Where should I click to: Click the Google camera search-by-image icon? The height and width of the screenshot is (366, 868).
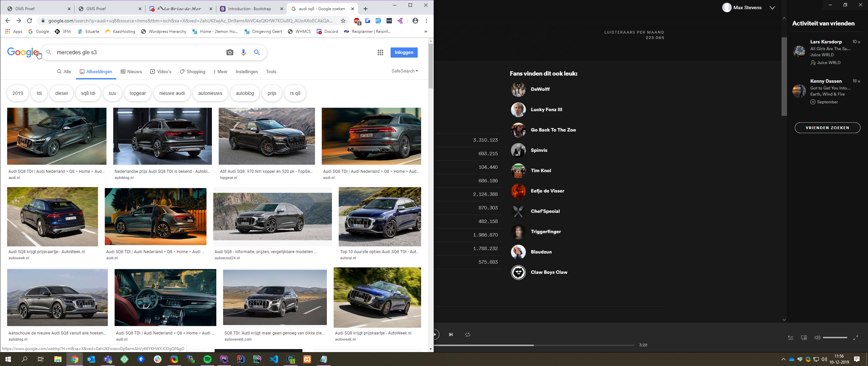pyautogui.click(x=230, y=53)
